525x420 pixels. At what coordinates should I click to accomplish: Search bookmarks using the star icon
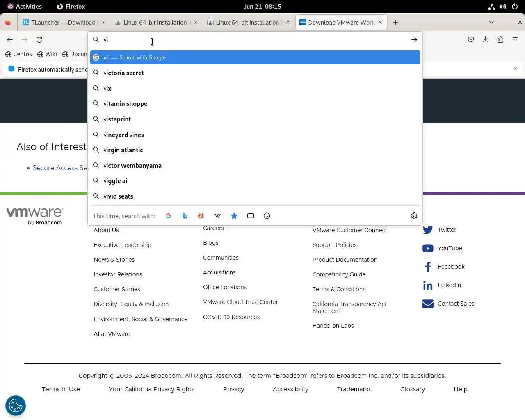[234, 216]
